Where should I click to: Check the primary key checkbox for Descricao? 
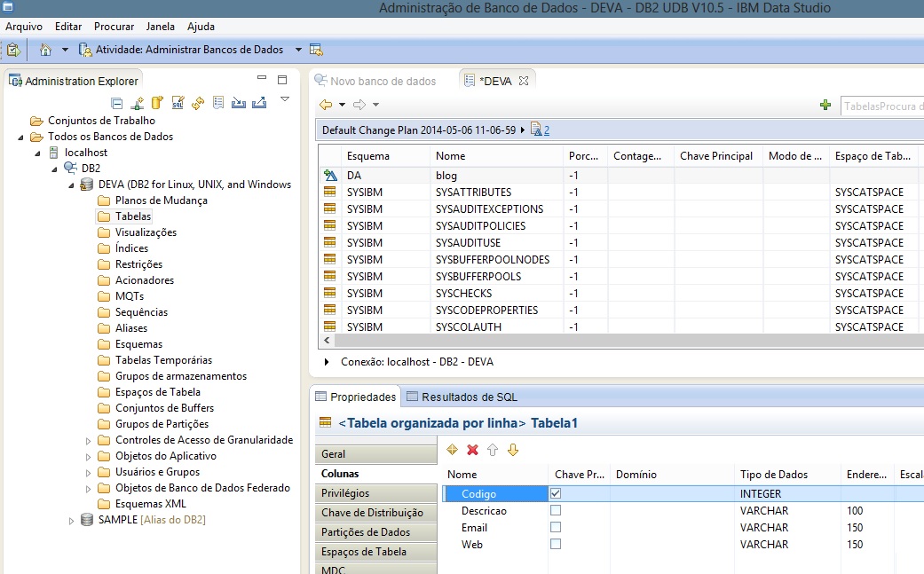click(556, 511)
